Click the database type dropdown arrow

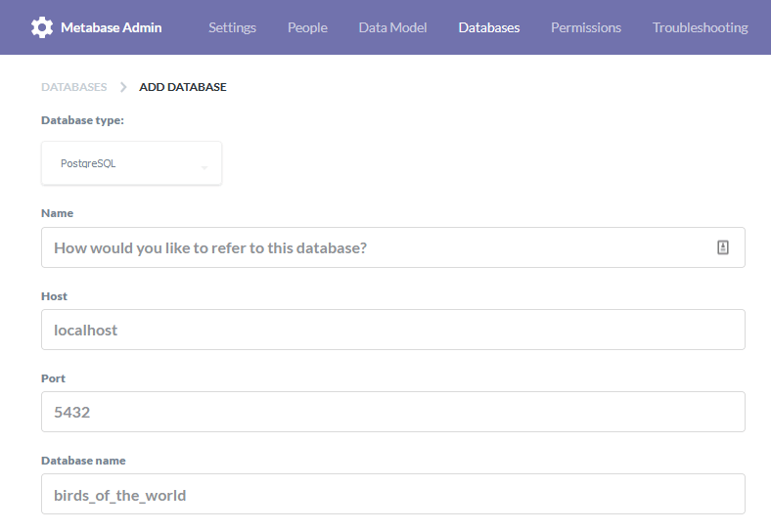(x=204, y=165)
